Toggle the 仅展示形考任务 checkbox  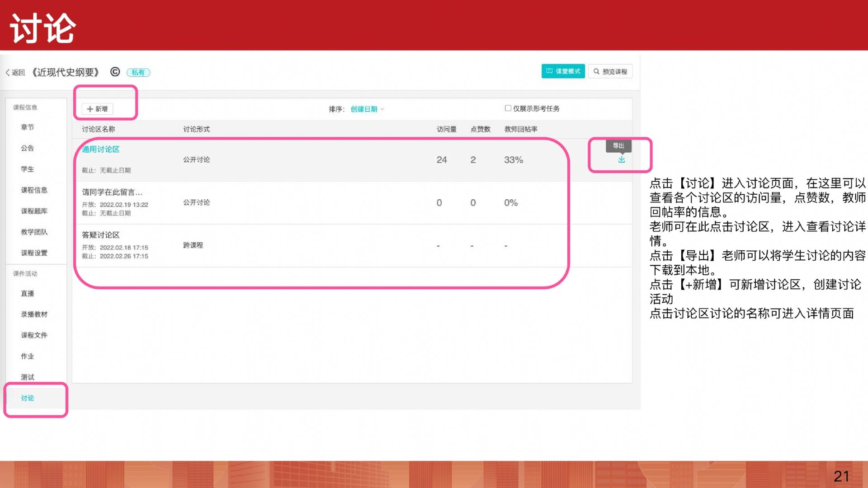(x=508, y=108)
